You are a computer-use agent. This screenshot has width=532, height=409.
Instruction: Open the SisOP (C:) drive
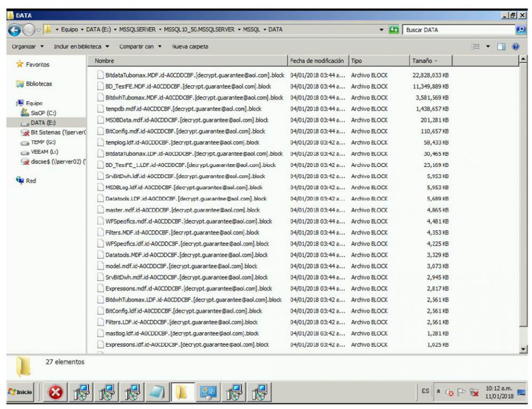point(39,113)
